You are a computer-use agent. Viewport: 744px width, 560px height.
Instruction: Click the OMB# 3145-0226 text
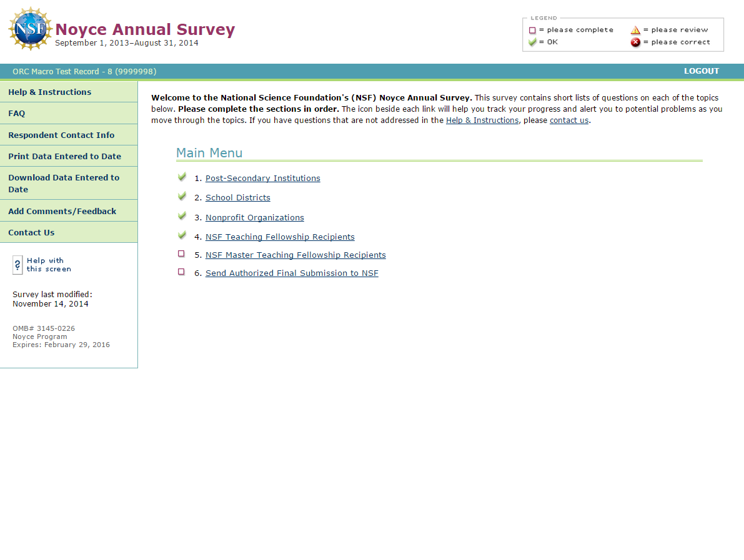[44, 328]
